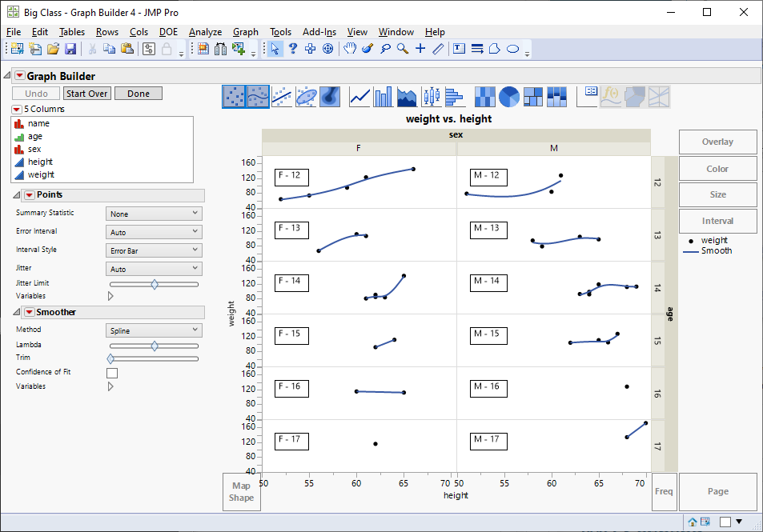This screenshot has width=763, height=532.
Task: Open the Tables menu
Action: (x=72, y=32)
